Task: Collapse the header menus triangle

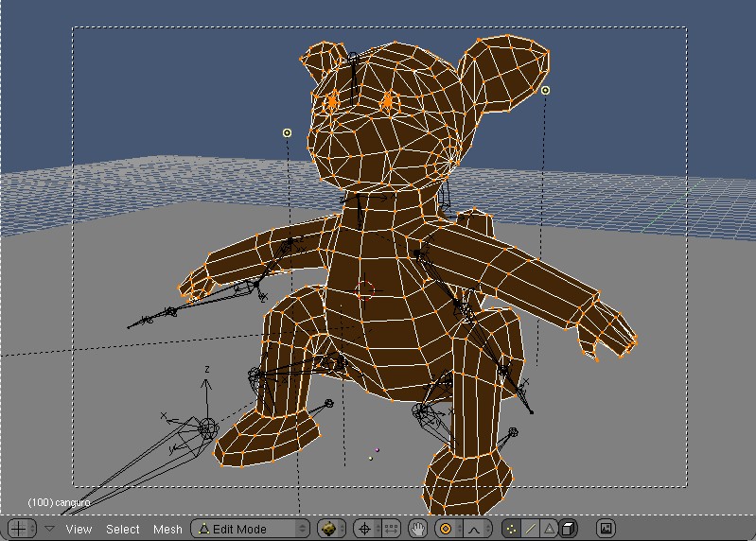Action: pyautogui.click(x=49, y=529)
